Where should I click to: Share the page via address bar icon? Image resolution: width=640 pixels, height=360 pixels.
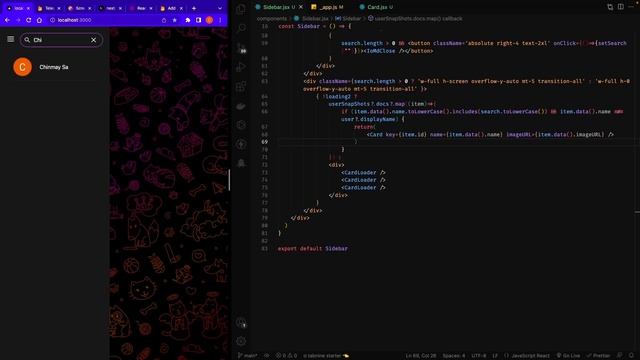pyautogui.click(x=164, y=20)
